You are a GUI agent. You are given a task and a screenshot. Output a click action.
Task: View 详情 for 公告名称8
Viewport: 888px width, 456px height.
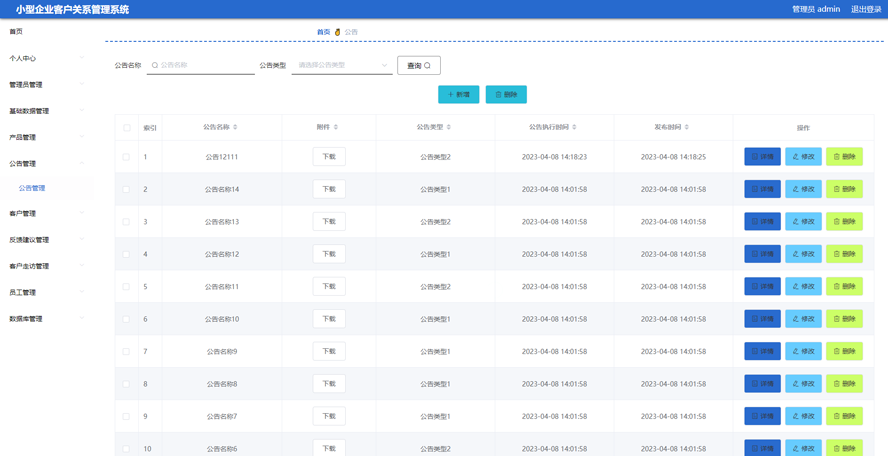click(x=762, y=384)
